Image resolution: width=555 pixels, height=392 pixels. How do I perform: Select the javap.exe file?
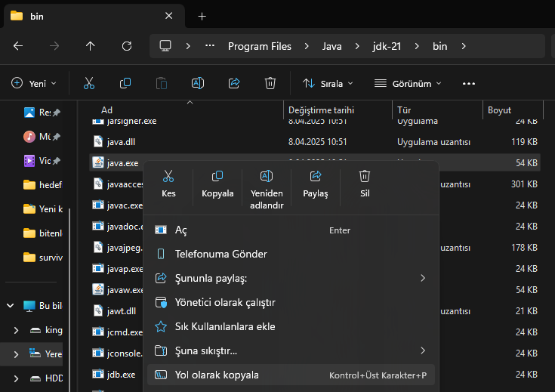[117, 269]
